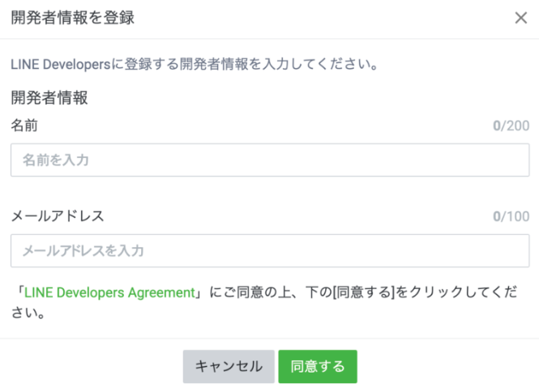Image resolution: width=539 pixels, height=392 pixels.
Task: Click the 名前 field label
Action: 24,126
